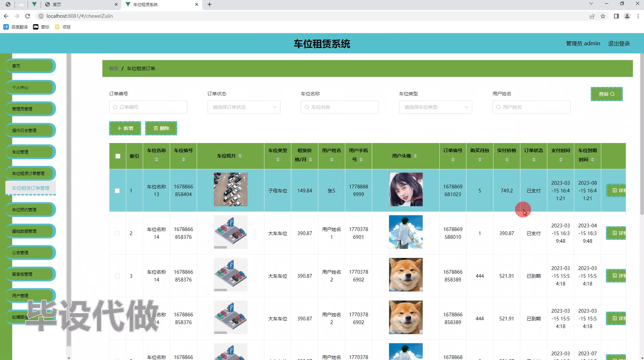Expand 操作日志管理 sidebar menu
This screenshot has height=360, width=644.
pyautogui.click(x=31, y=130)
